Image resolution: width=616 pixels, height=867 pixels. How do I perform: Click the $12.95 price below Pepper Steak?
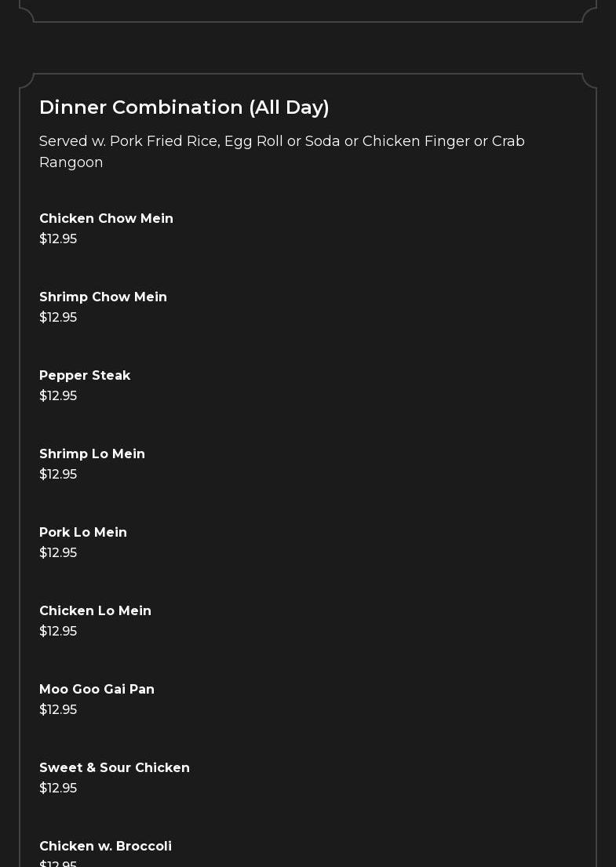(x=58, y=395)
